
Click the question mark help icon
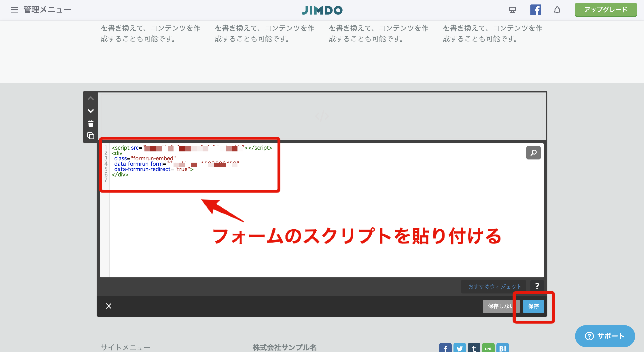(537, 286)
